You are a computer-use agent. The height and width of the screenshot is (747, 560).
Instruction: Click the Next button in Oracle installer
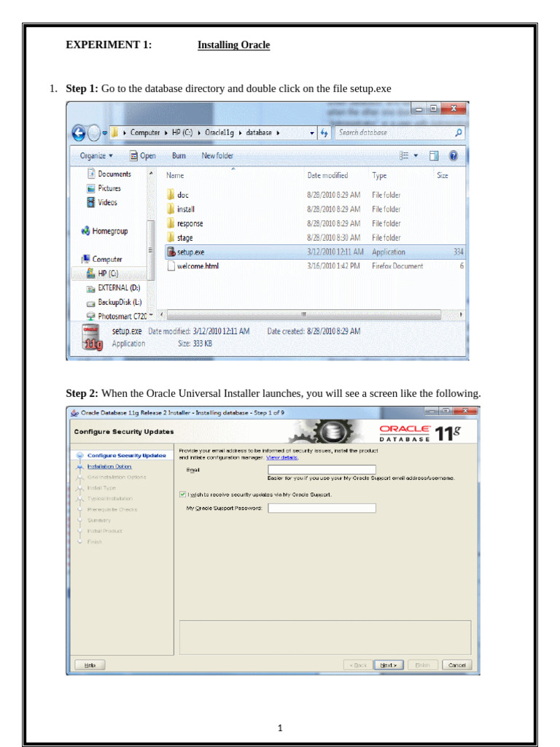tap(389, 665)
